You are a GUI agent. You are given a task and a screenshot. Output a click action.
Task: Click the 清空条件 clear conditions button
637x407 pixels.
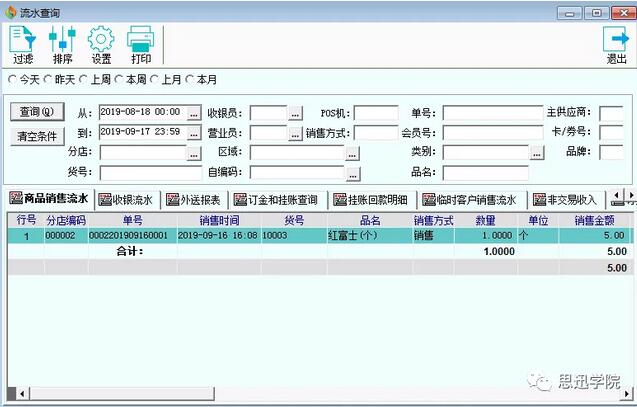[x=36, y=136]
